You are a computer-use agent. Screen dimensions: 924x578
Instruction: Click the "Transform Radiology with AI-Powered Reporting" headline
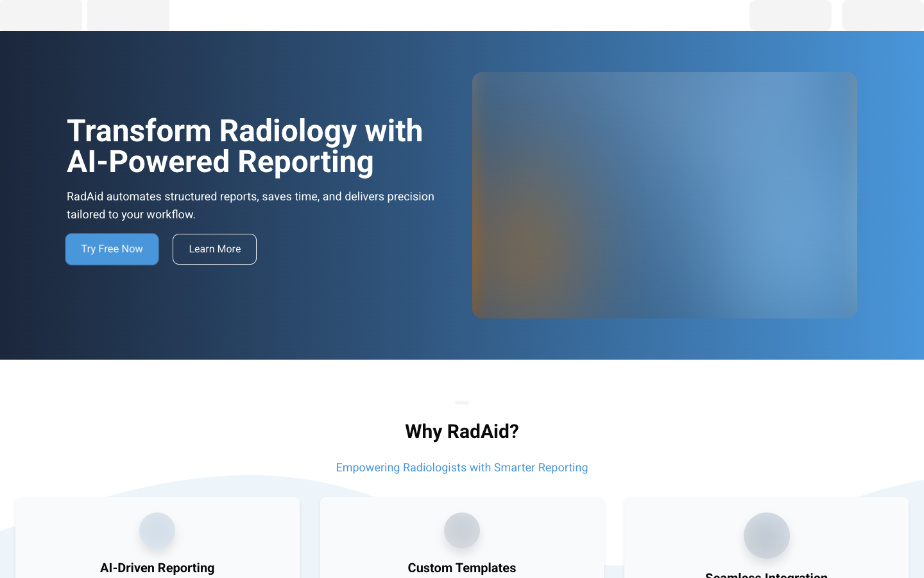[x=245, y=146]
